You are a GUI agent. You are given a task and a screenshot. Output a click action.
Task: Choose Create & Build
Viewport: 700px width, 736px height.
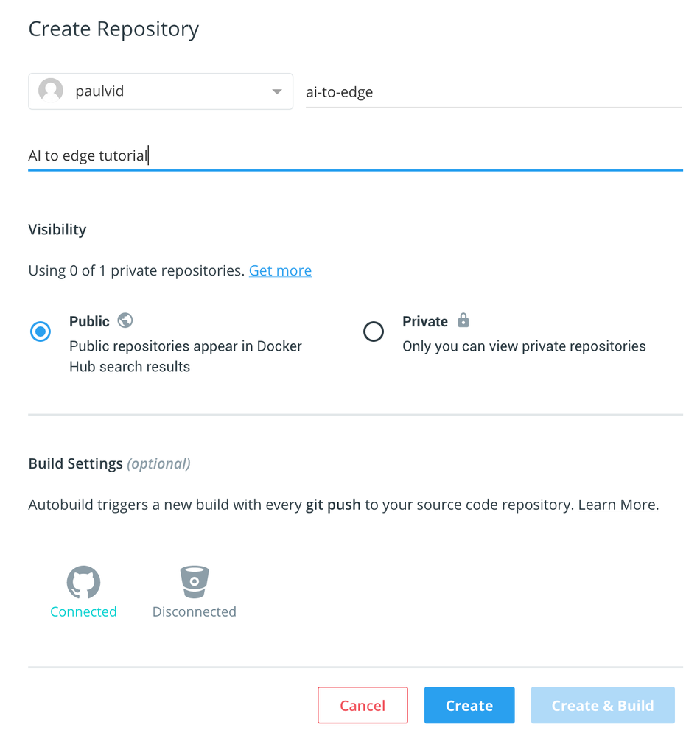pos(602,705)
